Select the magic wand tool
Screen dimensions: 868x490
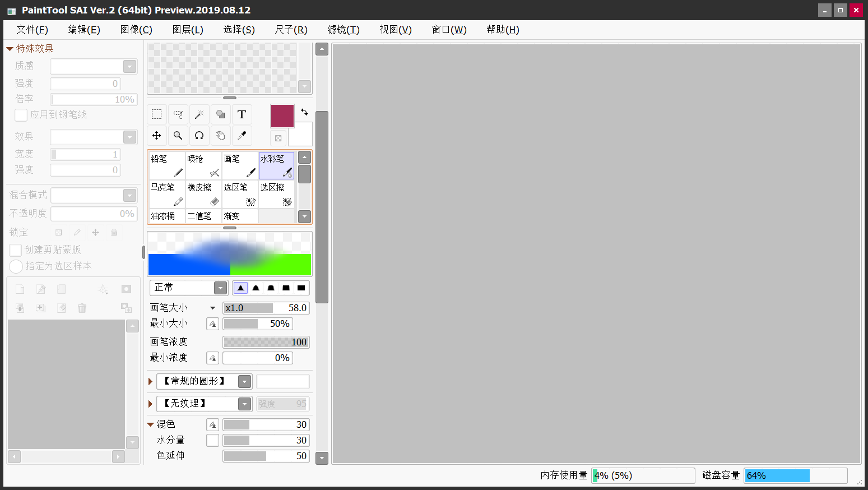pos(199,114)
